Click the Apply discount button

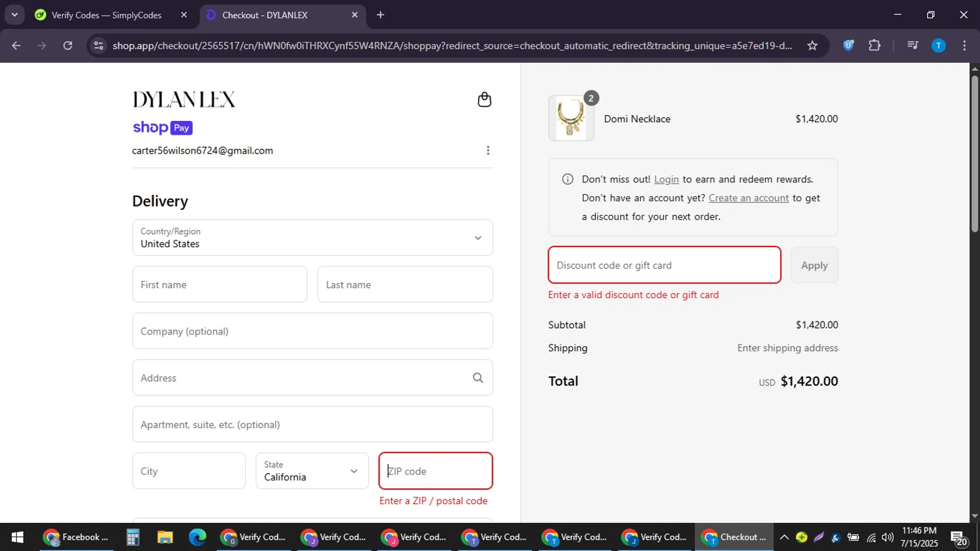(x=814, y=265)
